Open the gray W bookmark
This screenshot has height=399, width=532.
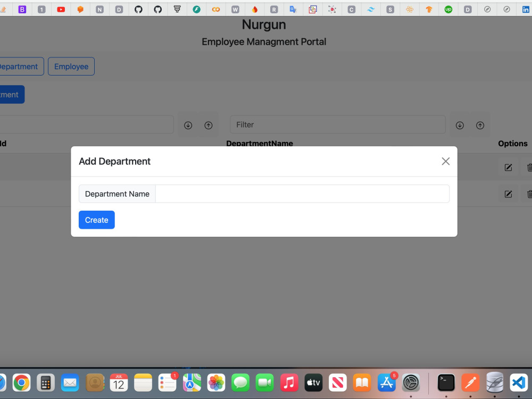[x=235, y=10]
